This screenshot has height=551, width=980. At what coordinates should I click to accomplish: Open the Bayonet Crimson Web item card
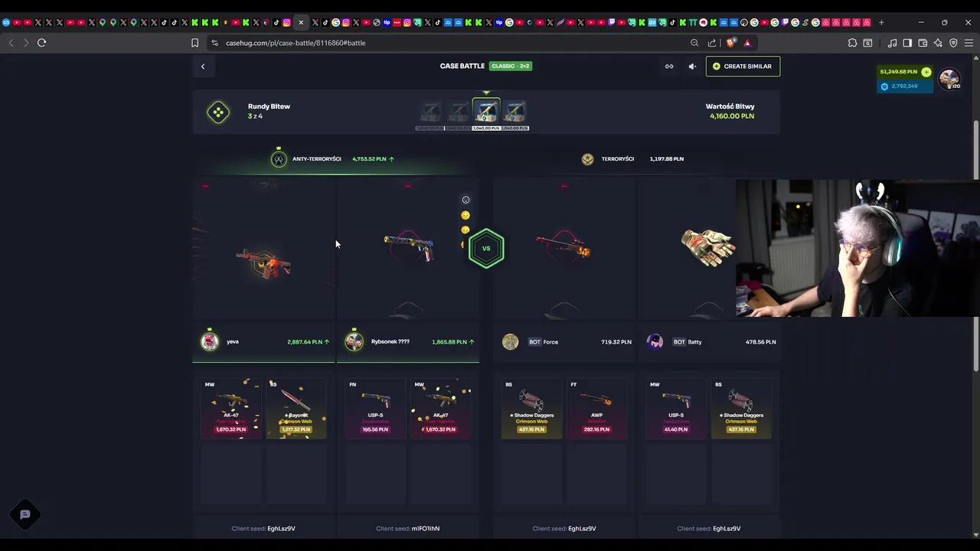coord(296,408)
